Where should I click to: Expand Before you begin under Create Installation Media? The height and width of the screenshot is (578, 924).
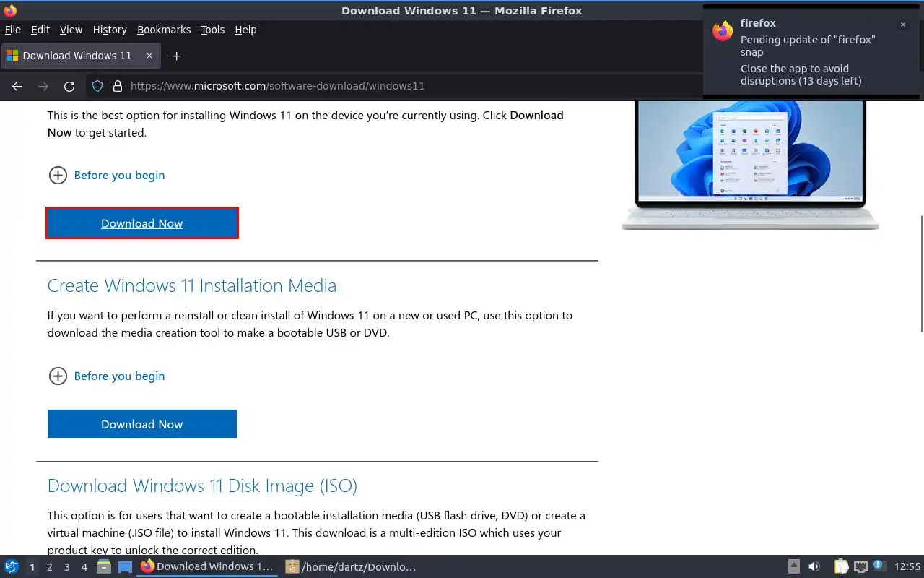[x=106, y=376]
